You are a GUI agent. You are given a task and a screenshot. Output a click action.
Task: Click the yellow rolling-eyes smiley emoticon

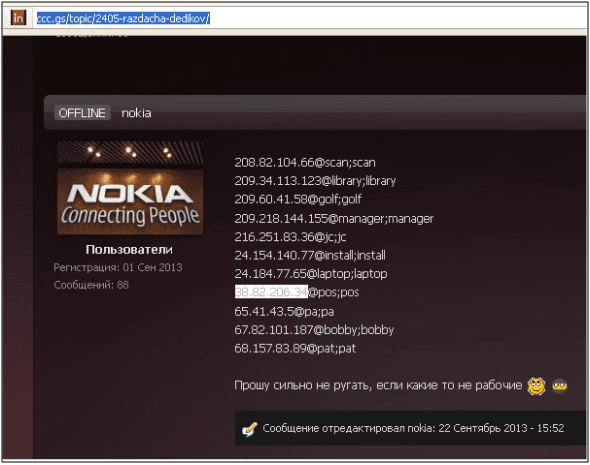(536, 386)
